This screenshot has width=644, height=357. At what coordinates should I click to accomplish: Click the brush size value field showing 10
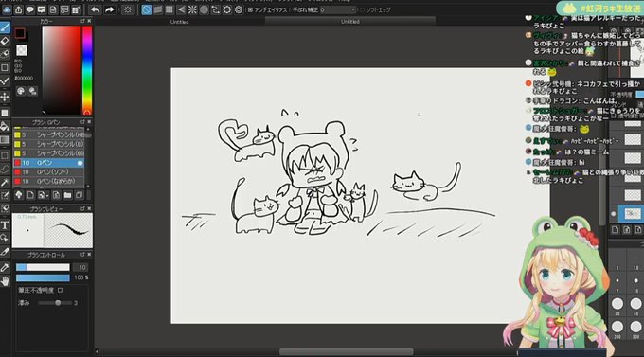point(80,267)
